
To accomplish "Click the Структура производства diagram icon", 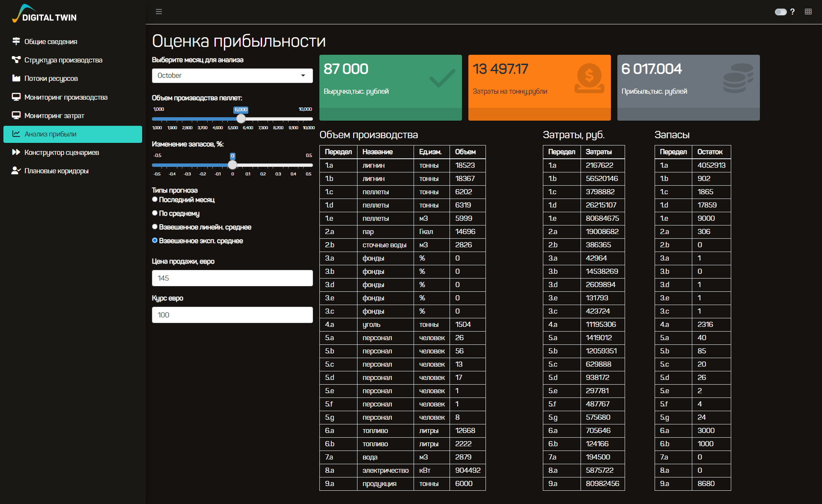I will click(x=16, y=59).
